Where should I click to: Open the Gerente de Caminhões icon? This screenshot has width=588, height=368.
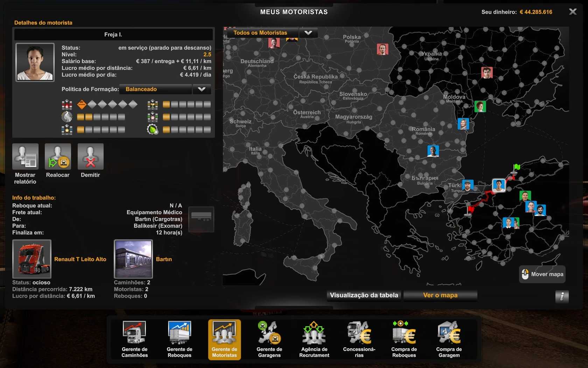[x=134, y=339]
